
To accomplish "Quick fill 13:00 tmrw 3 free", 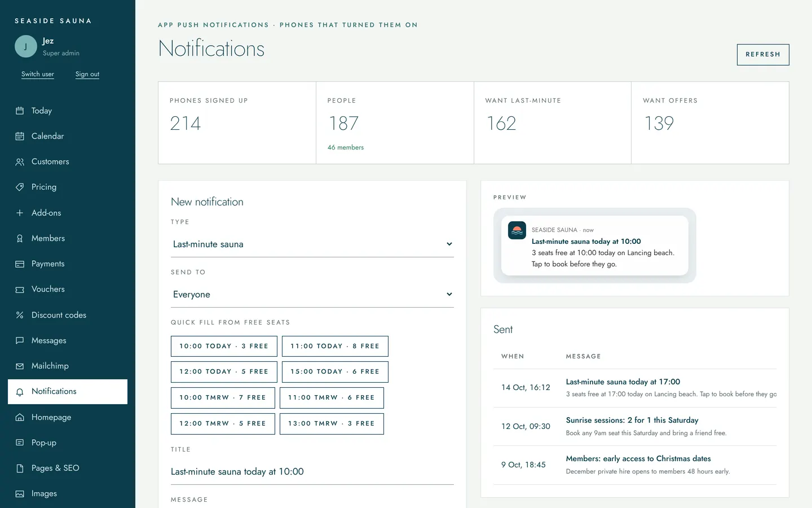I will [x=332, y=424].
